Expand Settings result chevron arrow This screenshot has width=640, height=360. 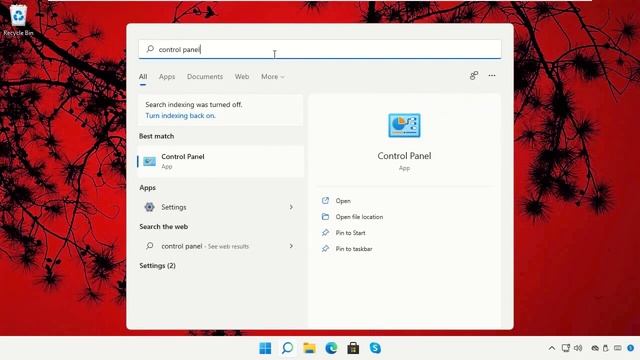click(x=291, y=207)
